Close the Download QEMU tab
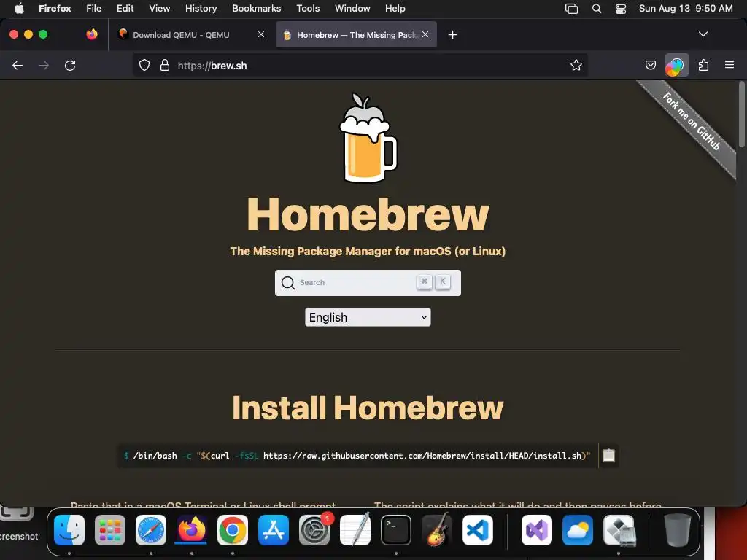This screenshot has height=560, width=747. 261,34
